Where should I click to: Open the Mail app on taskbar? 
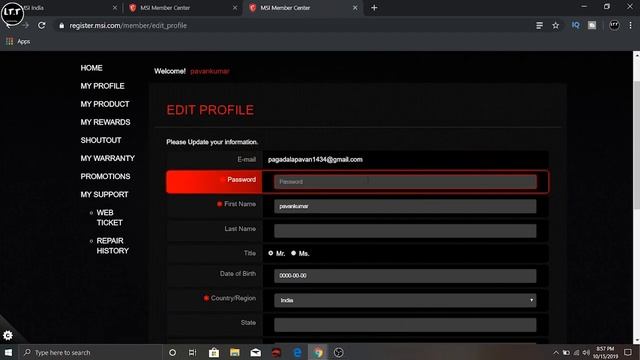tap(256, 352)
